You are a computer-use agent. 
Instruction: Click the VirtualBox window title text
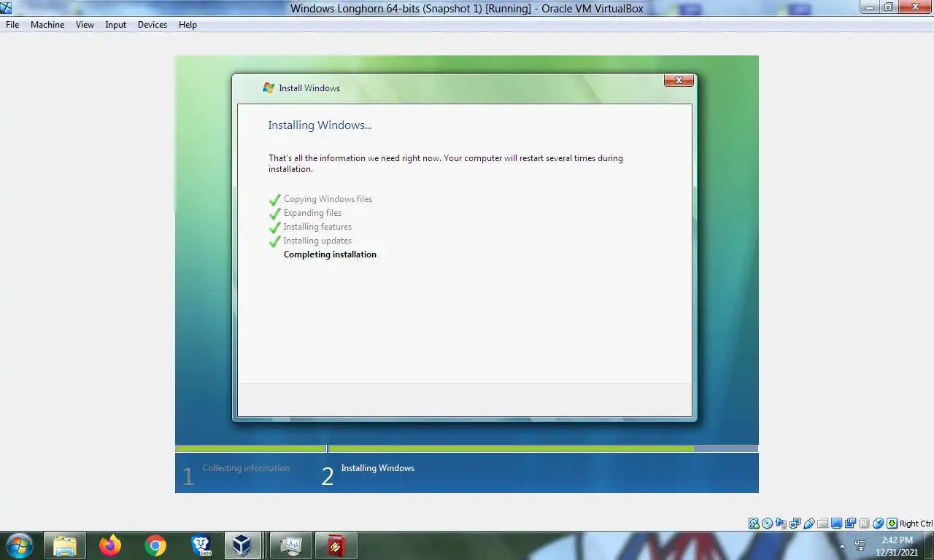click(x=467, y=9)
